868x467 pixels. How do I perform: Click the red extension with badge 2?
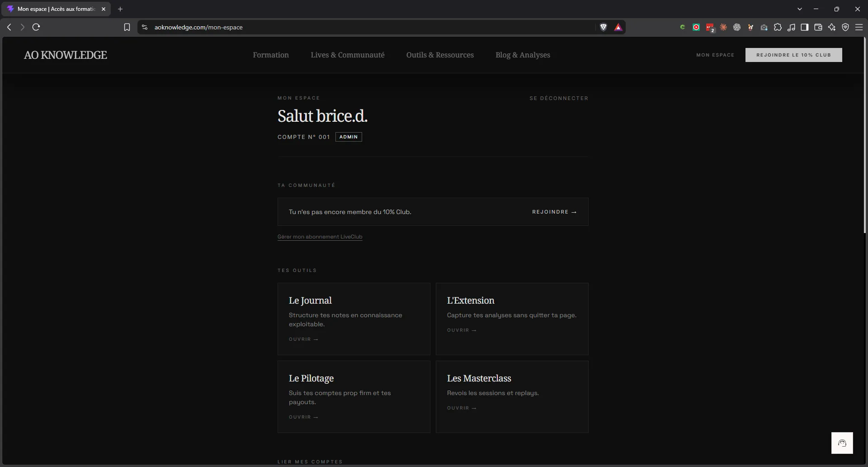710,28
